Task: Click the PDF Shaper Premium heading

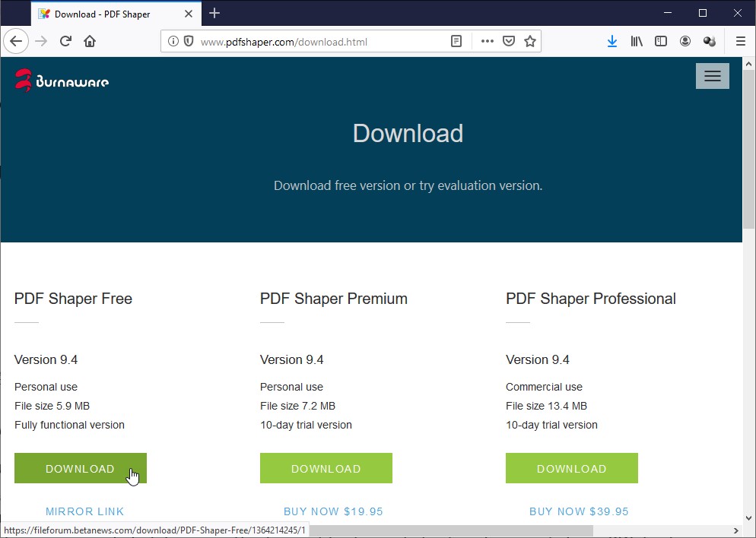Action: [334, 299]
